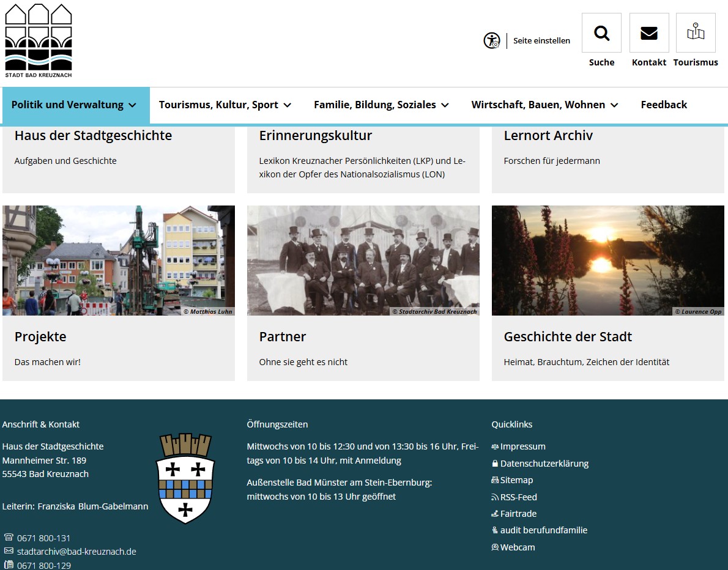Viewport: 728px width, 570px height.
Task: Click the Bad Kreuznach coat of arms
Action: pos(186,478)
